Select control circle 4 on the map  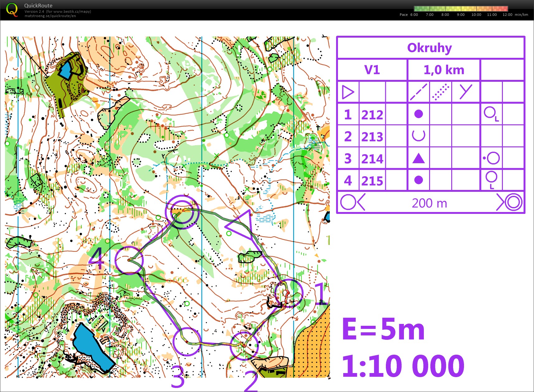(x=129, y=260)
